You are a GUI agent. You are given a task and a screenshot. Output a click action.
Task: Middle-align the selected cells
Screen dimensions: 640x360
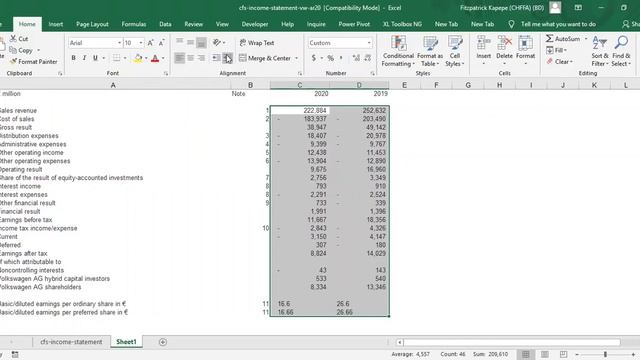point(190,42)
